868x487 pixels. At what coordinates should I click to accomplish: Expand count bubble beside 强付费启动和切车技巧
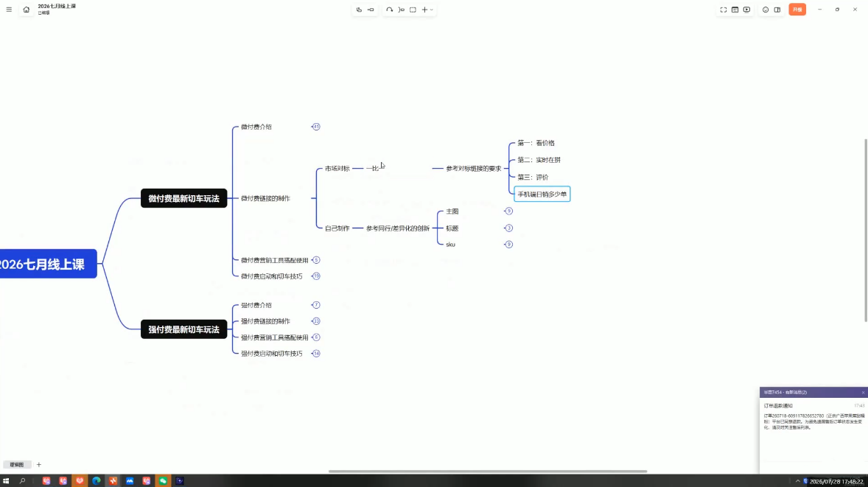pos(316,353)
